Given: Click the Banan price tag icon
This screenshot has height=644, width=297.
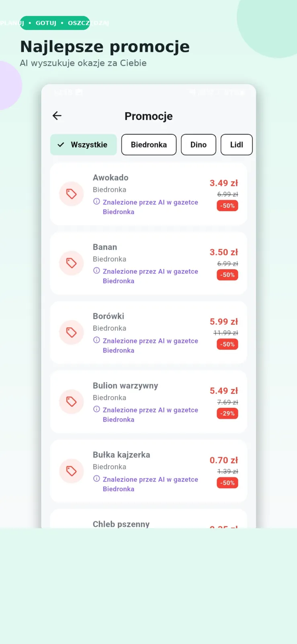Looking at the screenshot, I should [72, 263].
